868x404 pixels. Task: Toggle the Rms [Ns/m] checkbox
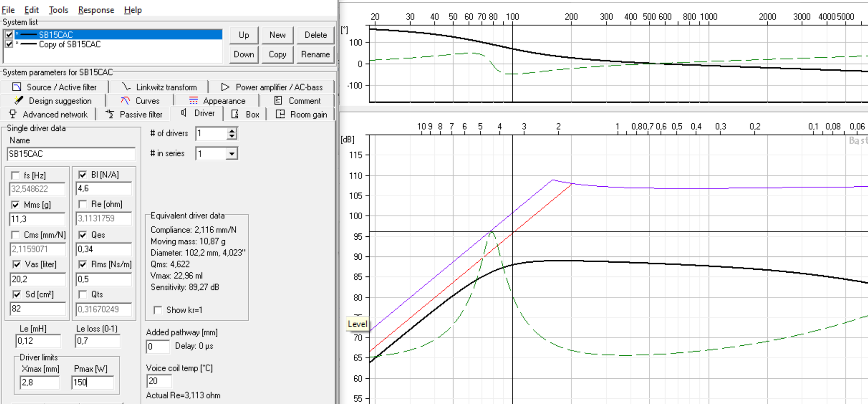click(x=83, y=264)
